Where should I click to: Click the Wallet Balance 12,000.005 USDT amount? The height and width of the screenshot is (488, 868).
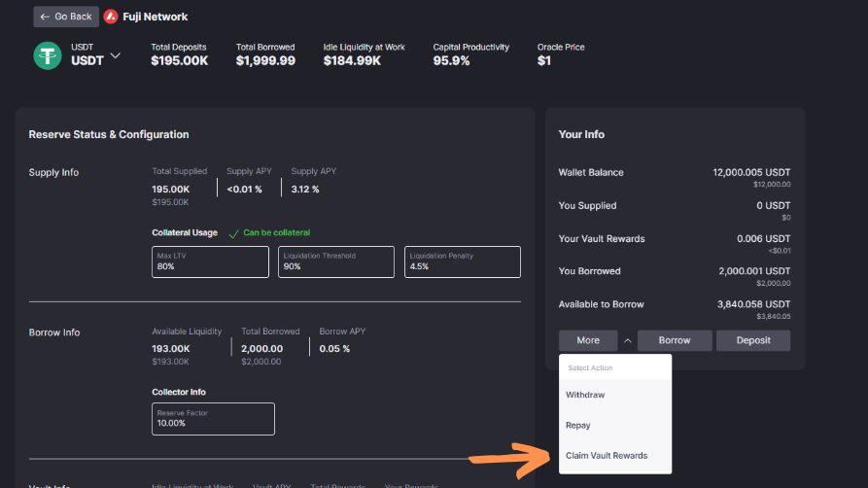click(x=750, y=172)
